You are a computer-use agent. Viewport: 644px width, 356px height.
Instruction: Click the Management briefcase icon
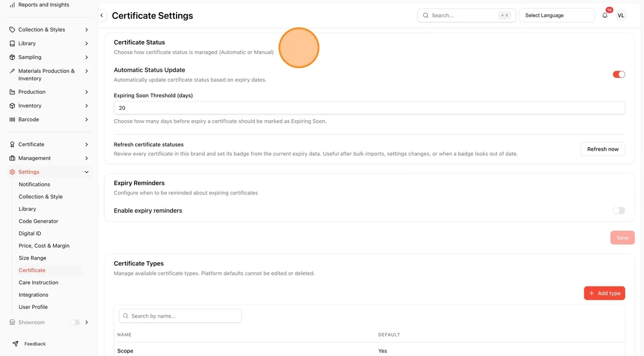coord(12,158)
